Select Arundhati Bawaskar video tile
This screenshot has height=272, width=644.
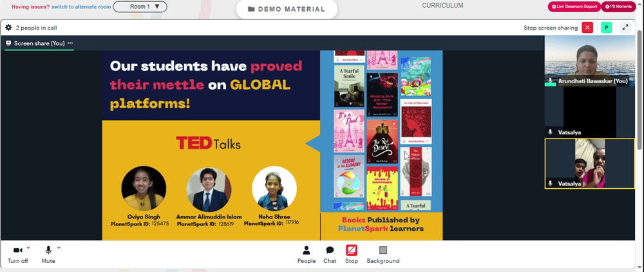click(589, 61)
